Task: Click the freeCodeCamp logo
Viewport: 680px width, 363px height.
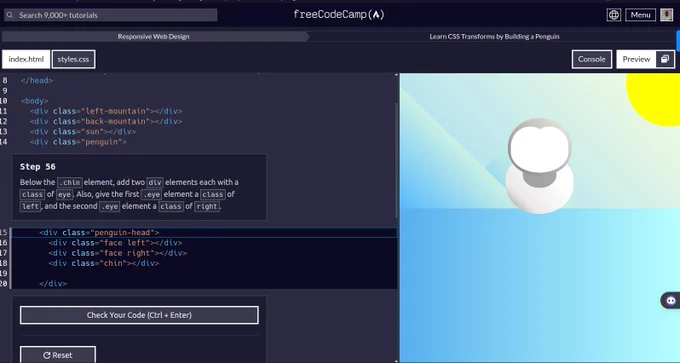Action: tap(339, 15)
